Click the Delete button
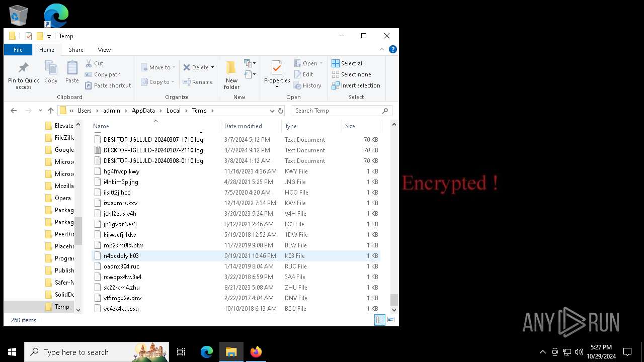This screenshot has width=644, height=362. tap(196, 67)
